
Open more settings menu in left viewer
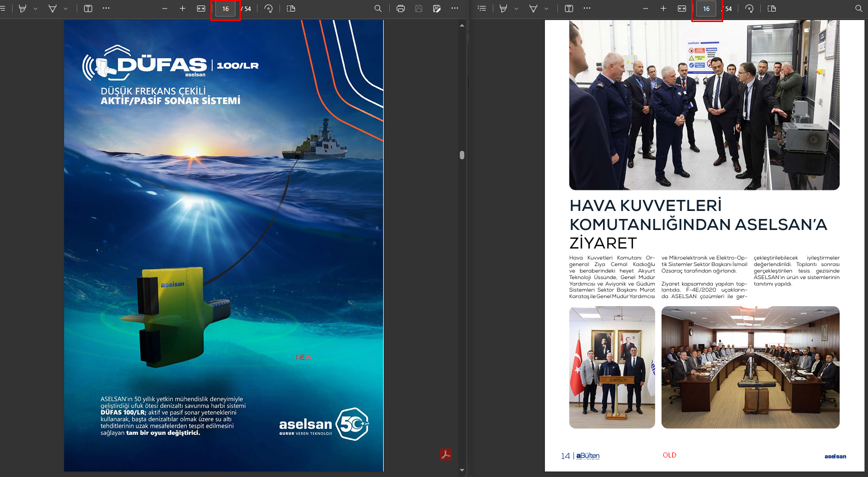(455, 9)
